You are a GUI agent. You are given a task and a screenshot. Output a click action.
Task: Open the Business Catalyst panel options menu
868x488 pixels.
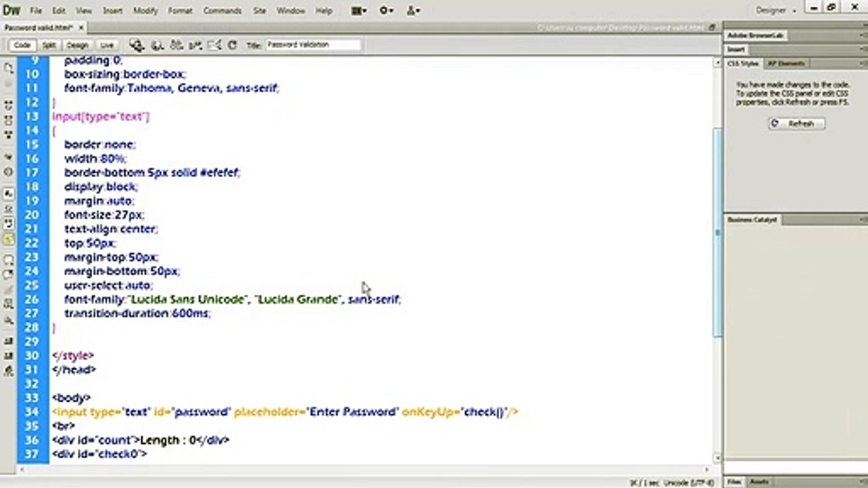click(863, 220)
